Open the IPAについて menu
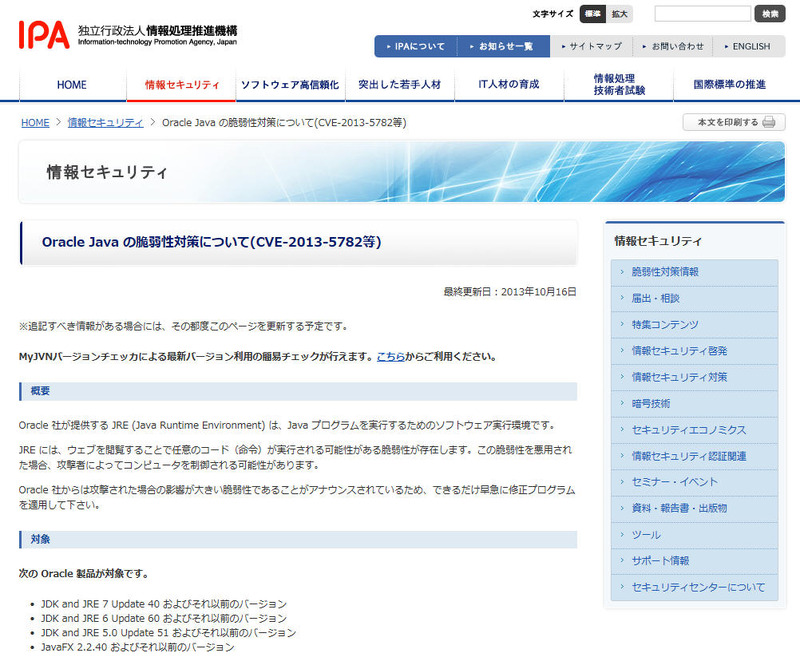The image size is (800, 657). (x=416, y=46)
